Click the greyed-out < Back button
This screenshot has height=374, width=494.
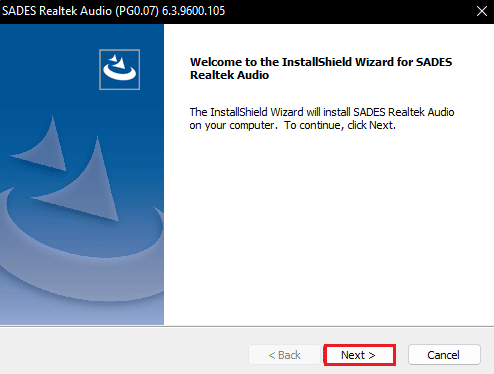pyautogui.click(x=284, y=355)
